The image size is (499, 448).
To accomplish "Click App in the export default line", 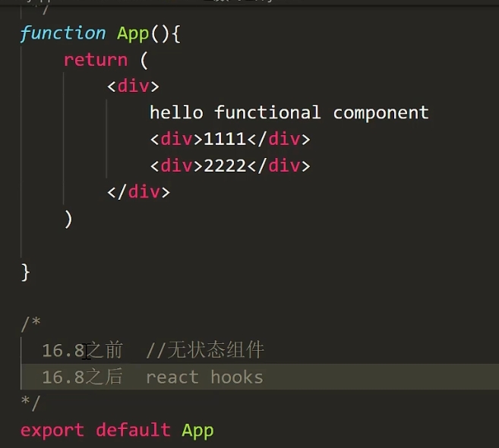I will (x=197, y=430).
